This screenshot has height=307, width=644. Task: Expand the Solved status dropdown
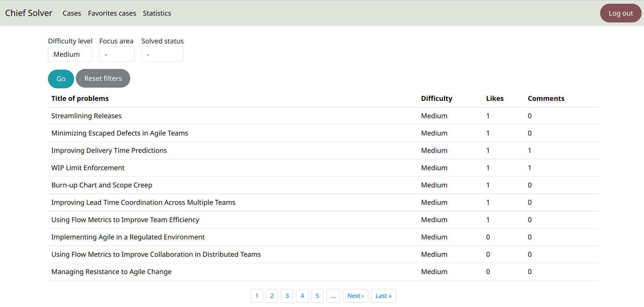point(162,54)
